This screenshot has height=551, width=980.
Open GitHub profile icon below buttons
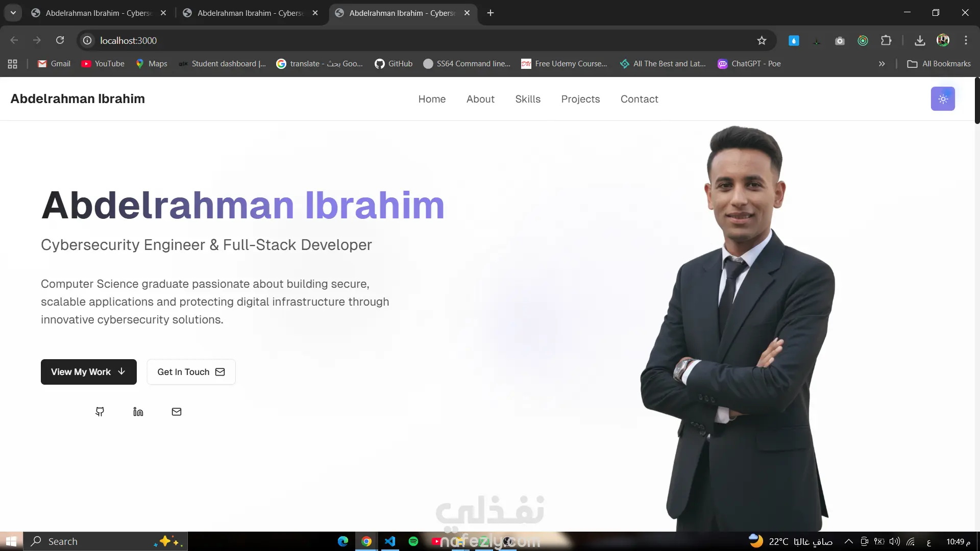coord(100,412)
